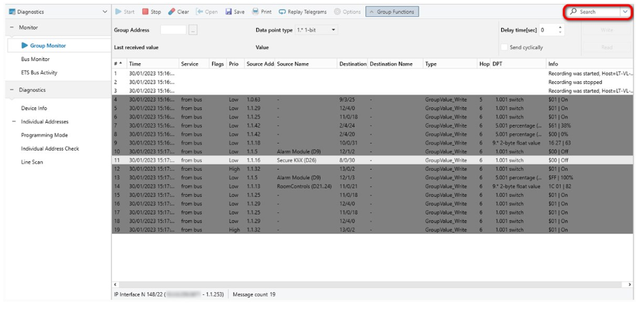The image size is (644, 309).
Task: Click the Search magnifier icon
Action: (x=573, y=12)
